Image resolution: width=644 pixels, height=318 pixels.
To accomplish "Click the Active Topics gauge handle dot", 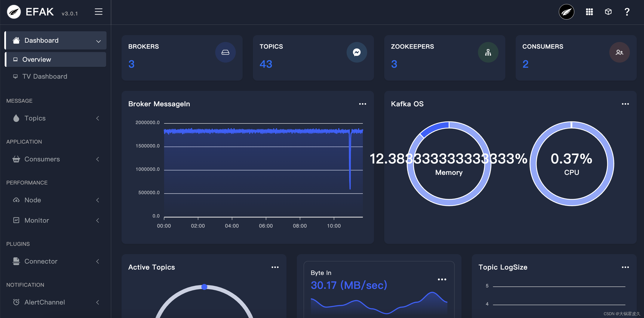I will [204, 287].
